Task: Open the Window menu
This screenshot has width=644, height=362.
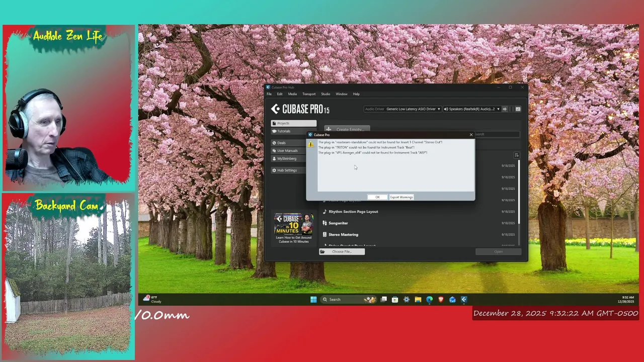Action: click(342, 94)
